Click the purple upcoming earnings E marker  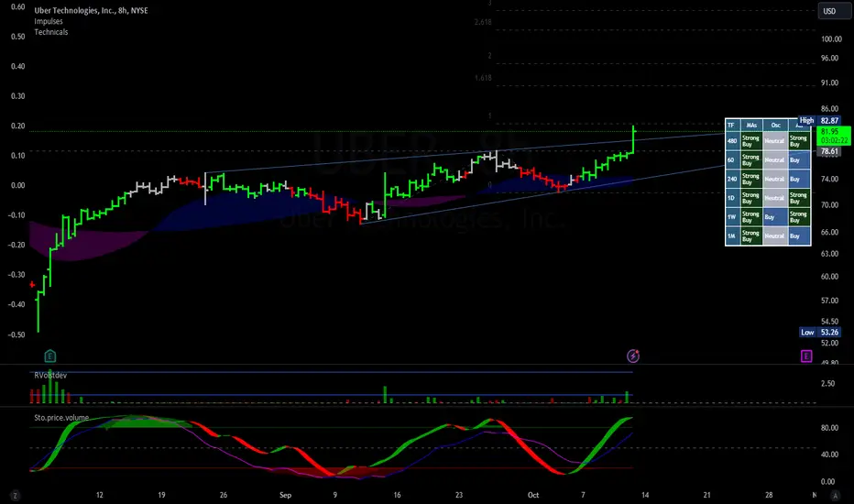tap(806, 356)
